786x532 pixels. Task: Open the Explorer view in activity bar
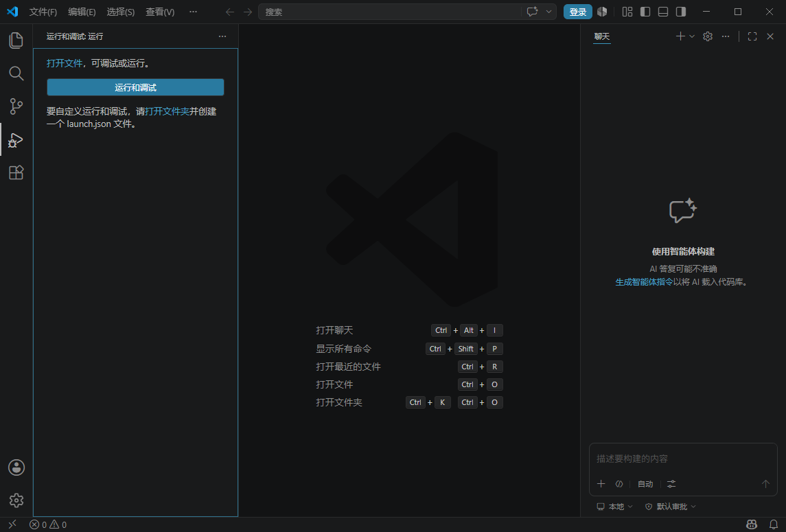(x=16, y=41)
